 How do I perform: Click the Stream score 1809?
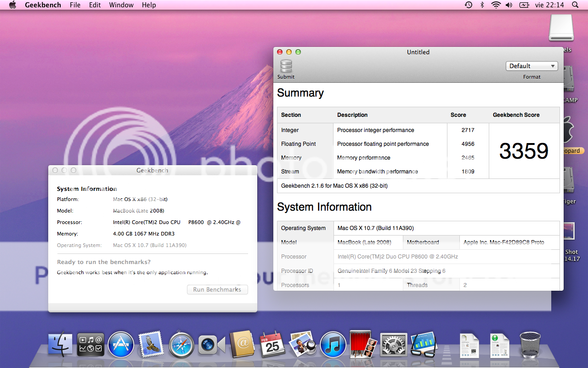468,172
